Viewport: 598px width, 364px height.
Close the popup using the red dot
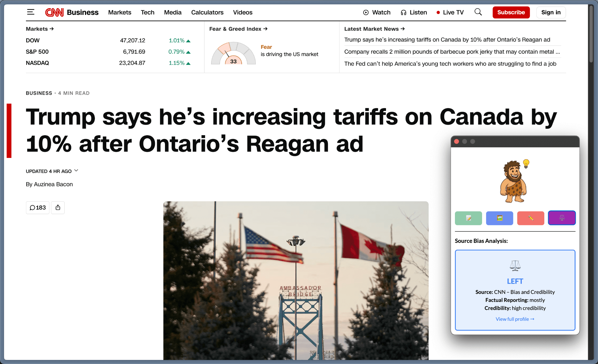tap(457, 142)
